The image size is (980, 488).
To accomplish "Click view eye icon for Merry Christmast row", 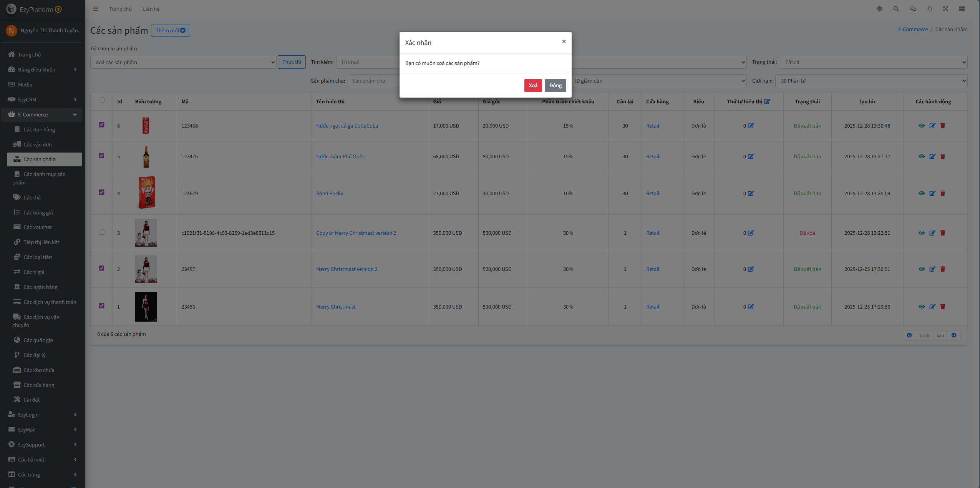I will point(921,307).
